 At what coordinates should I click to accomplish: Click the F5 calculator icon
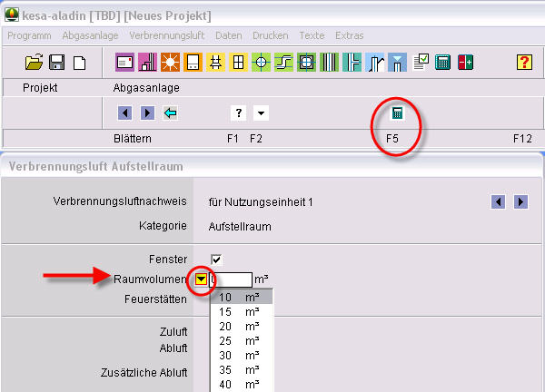pyautogui.click(x=397, y=113)
